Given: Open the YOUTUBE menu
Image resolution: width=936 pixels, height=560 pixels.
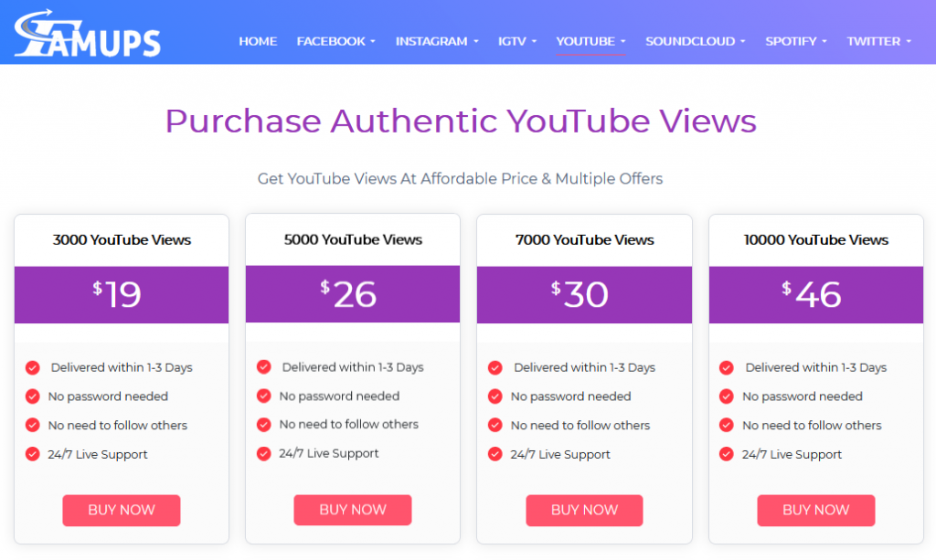Looking at the screenshot, I should [x=591, y=41].
